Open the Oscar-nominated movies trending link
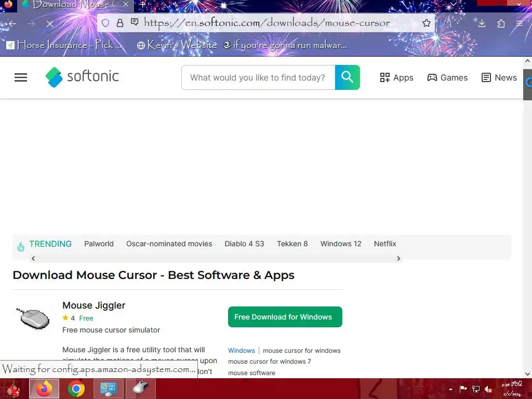 coord(169,244)
